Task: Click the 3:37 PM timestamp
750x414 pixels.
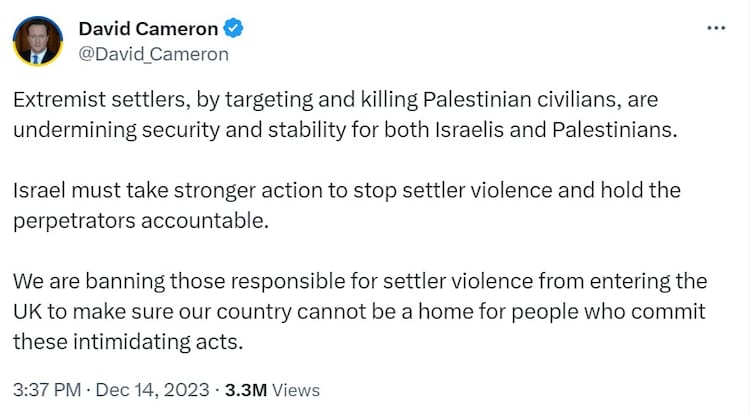Action: tap(46, 390)
